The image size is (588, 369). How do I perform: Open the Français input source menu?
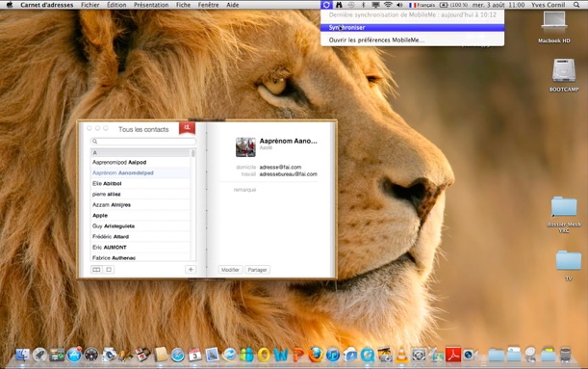[x=422, y=5]
